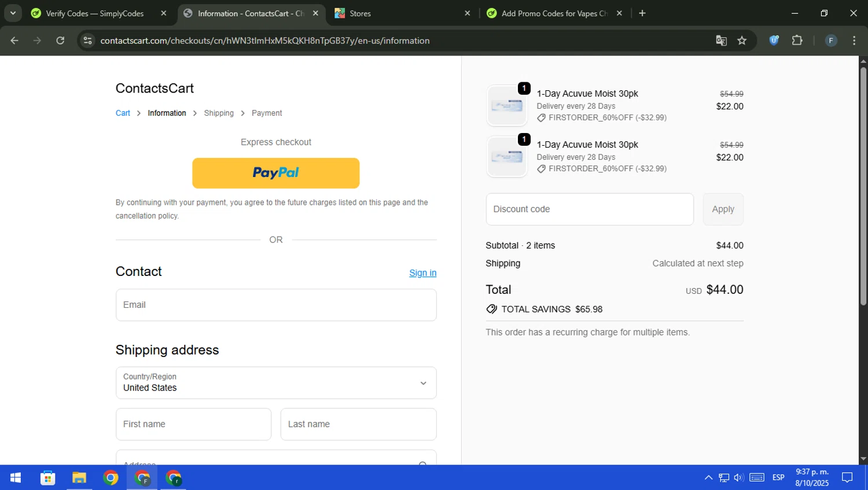Click the translate page icon
The width and height of the screenshot is (868, 490).
pos(721,40)
